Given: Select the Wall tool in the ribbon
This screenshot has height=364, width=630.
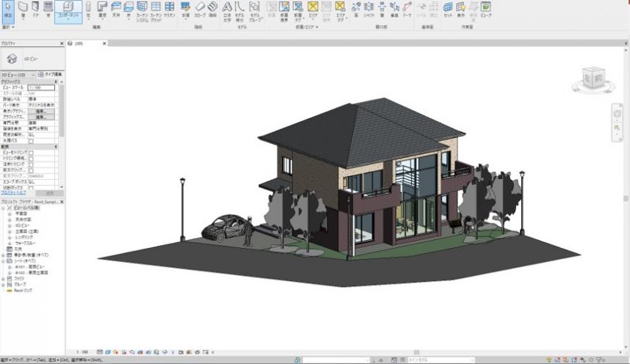Looking at the screenshot, I should [x=23, y=9].
